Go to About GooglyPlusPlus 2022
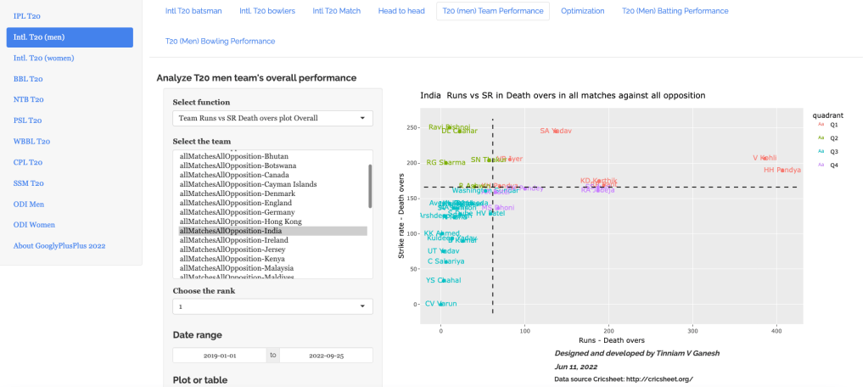The image size is (868, 387). coord(59,245)
